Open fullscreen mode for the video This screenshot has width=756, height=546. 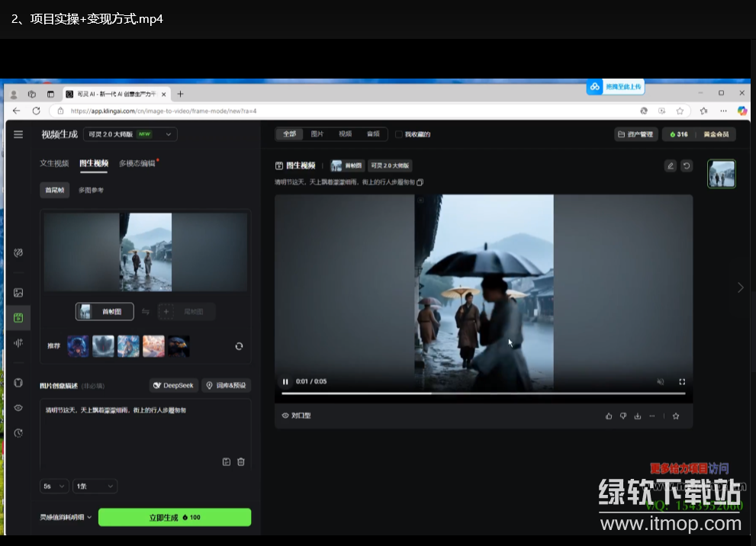click(x=682, y=381)
